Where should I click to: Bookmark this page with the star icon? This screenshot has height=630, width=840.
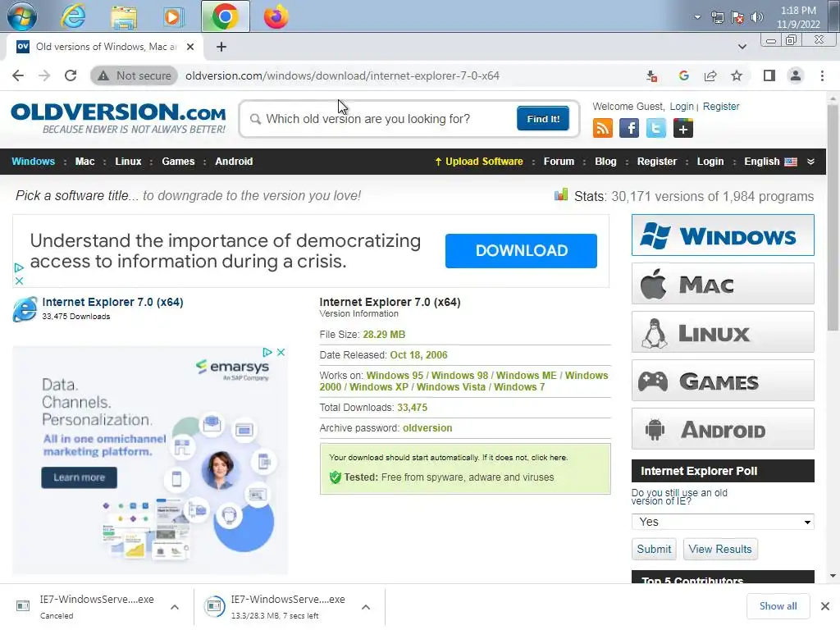(737, 75)
